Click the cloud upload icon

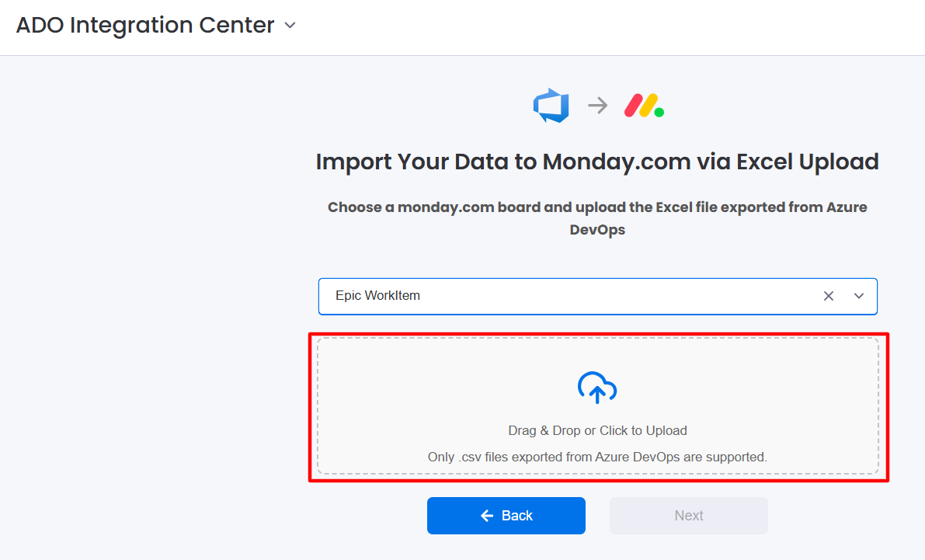click(597, 388)
